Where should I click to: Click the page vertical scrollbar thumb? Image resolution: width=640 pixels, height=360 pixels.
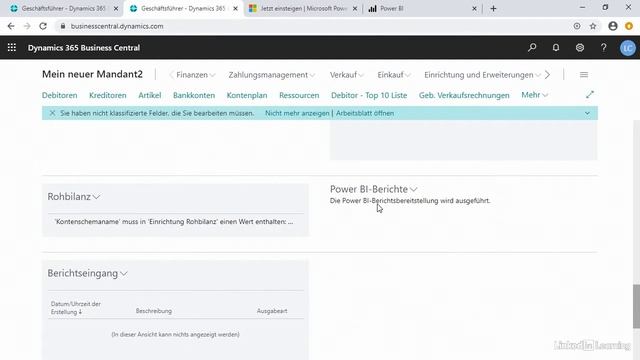636,306
